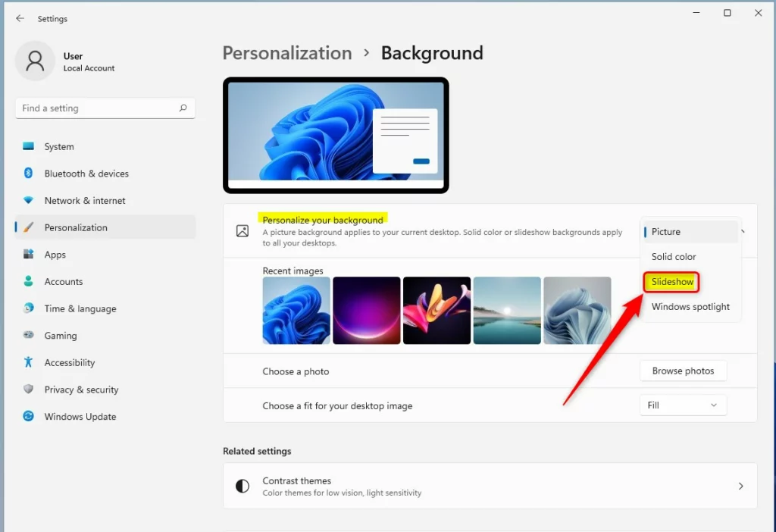This screenshot has height=532, width=776.
Task: Close the Settings window
Action: pyautogui.click(x=758, y=12)
